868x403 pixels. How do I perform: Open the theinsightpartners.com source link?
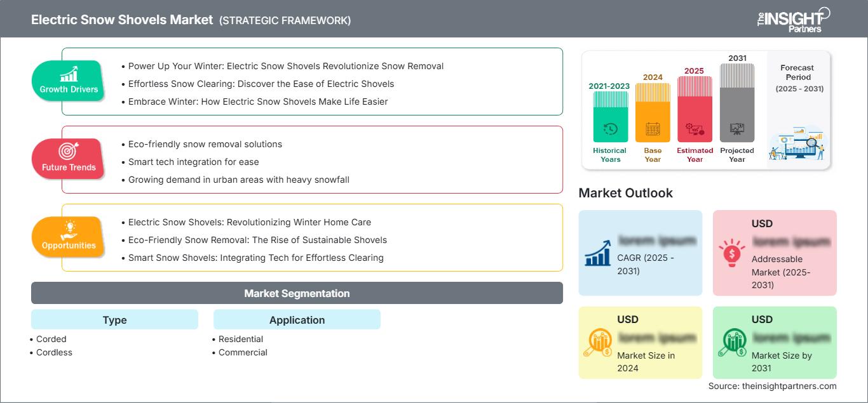click(x=790, y=386)
